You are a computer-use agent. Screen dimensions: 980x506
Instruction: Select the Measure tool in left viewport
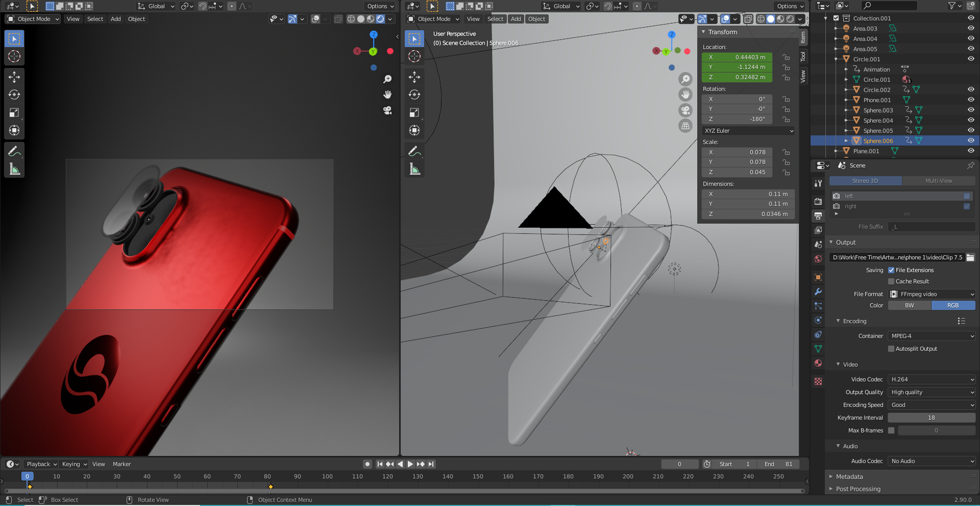[14, 170]
